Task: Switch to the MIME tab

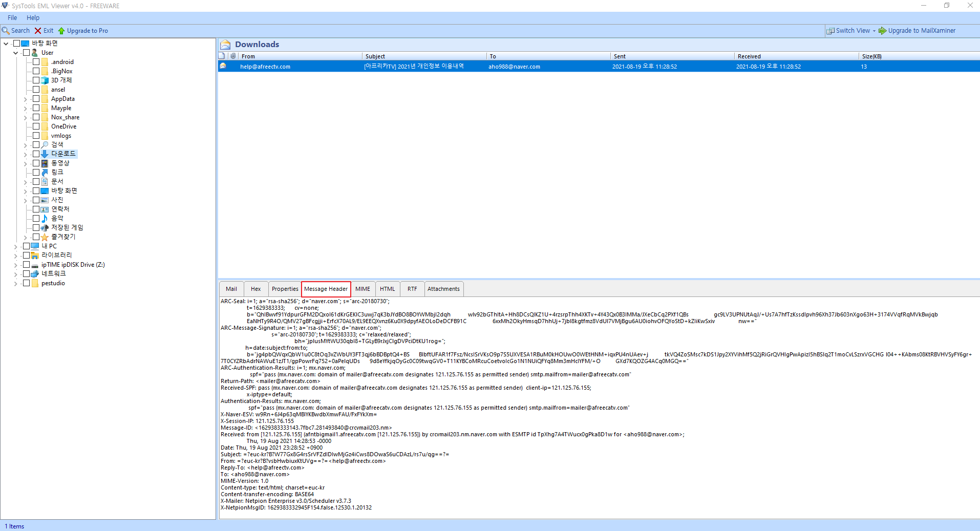Action: 363,289
